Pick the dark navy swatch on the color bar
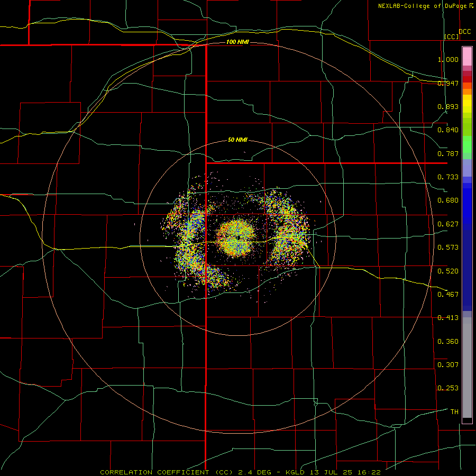This screenshot has height=476, width=476. pos(467,267)
